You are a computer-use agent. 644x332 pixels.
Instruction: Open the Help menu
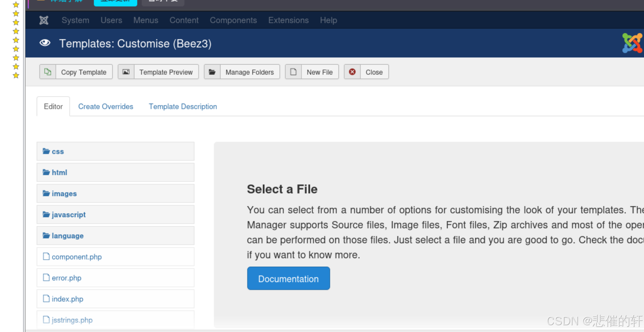point(328,20)
